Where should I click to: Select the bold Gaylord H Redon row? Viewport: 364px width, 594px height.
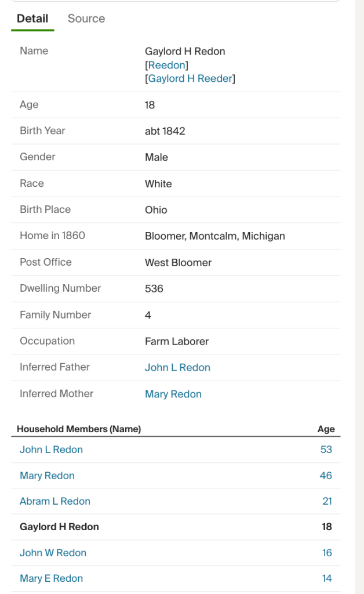(x=59, y=527)
